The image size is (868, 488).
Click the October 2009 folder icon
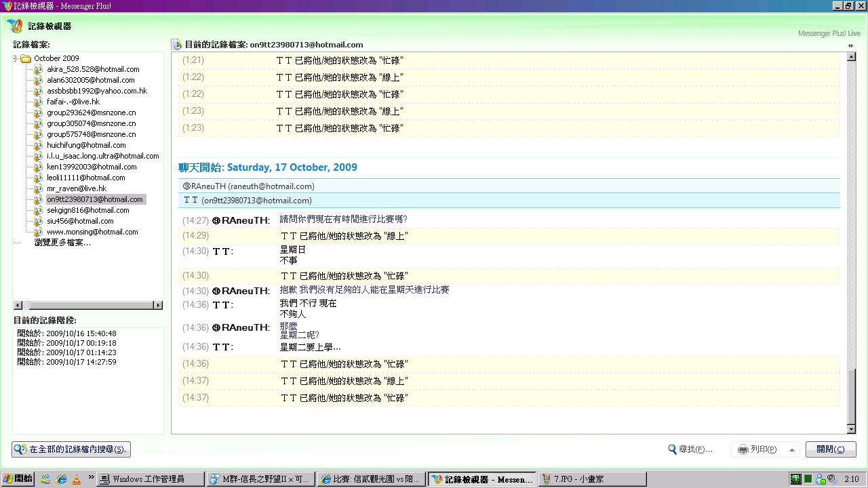click(26, 58)
